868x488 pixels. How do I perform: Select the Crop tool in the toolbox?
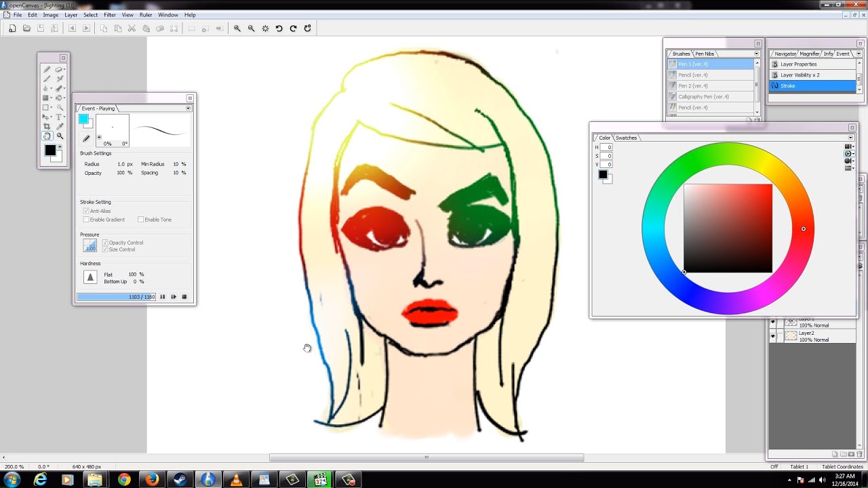coord(47,126)
